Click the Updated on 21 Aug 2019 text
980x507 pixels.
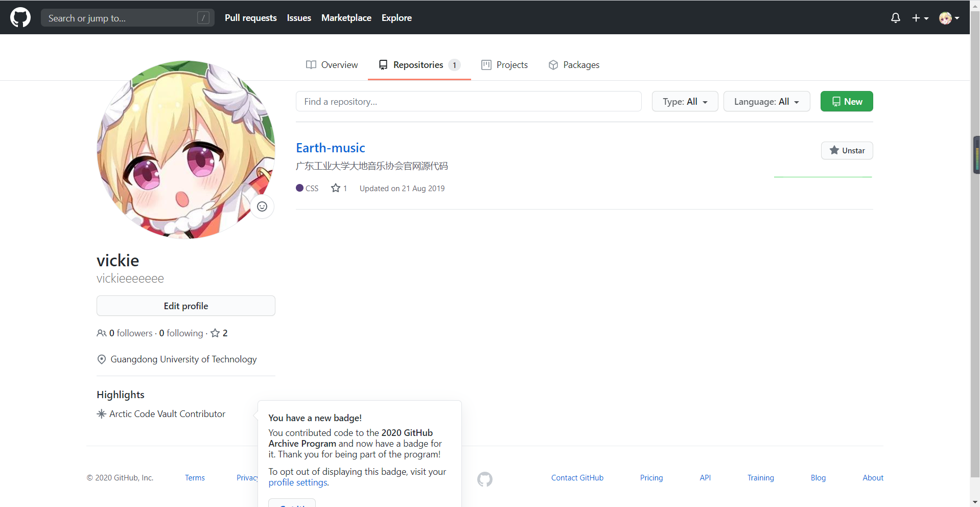[402, 188]
